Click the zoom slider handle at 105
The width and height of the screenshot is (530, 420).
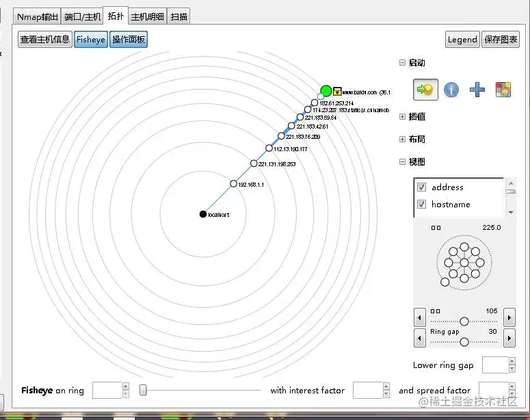point(464,321)
